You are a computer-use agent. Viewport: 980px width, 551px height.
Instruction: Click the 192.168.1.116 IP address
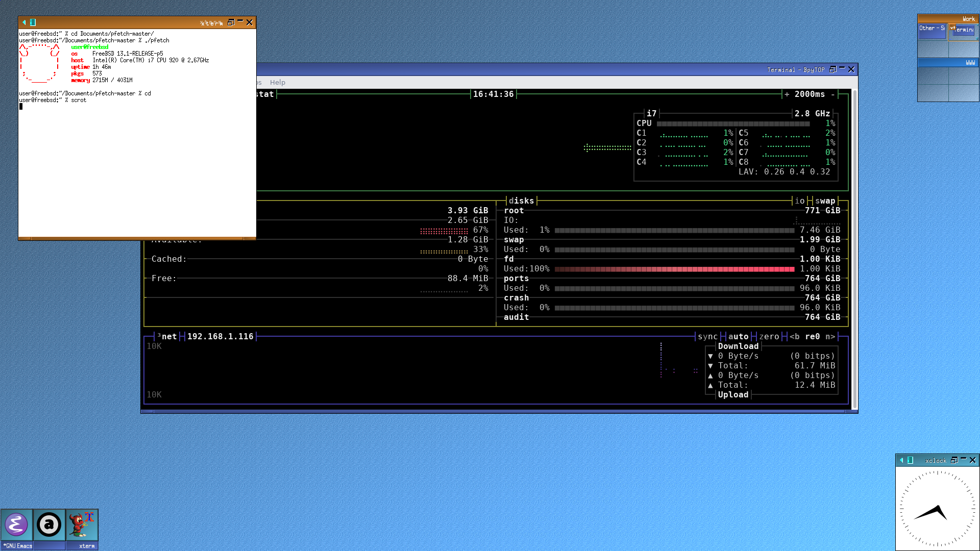pyautogui.click(x=220, y=337)
